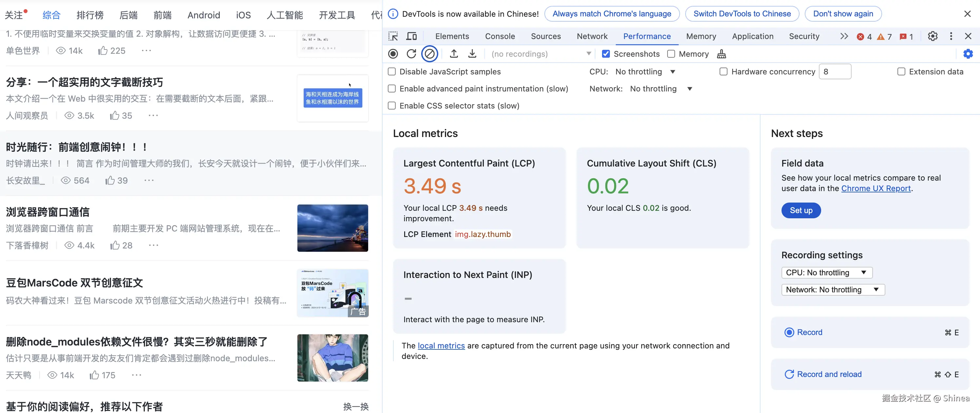Click the Record circle icon in Performance toolbar

(393, 54)
